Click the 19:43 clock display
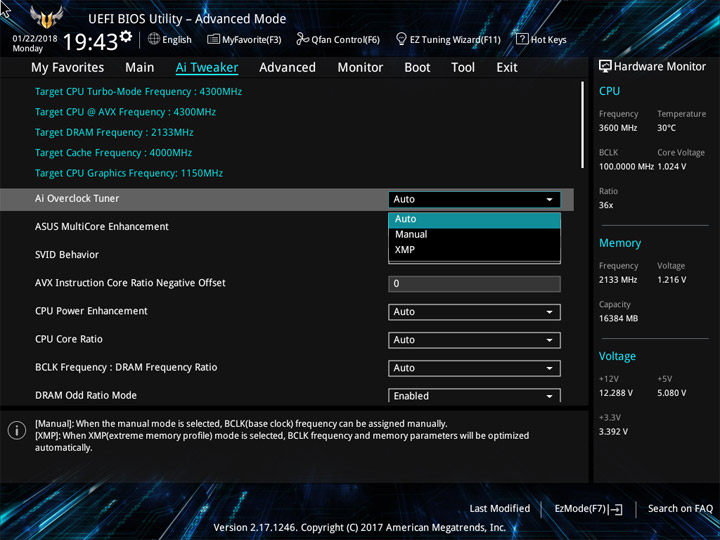720x540 pixels. point(90,42)
